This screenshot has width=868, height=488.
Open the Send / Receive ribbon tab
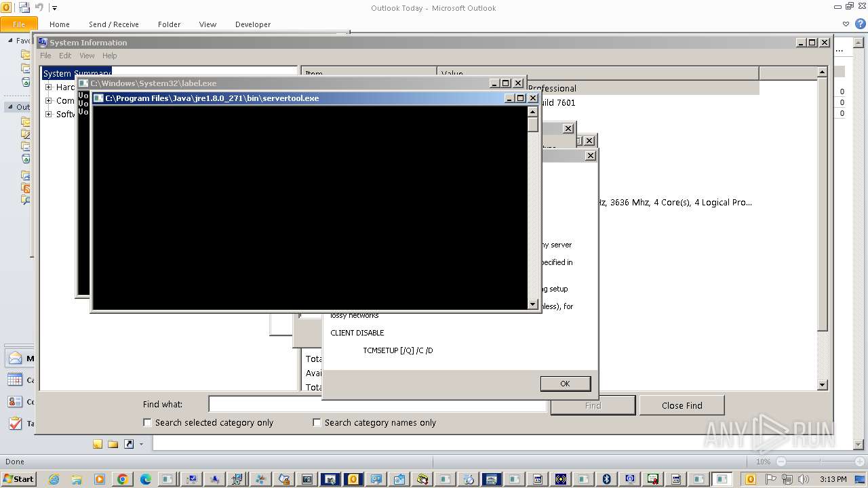(x=114, y=24)
